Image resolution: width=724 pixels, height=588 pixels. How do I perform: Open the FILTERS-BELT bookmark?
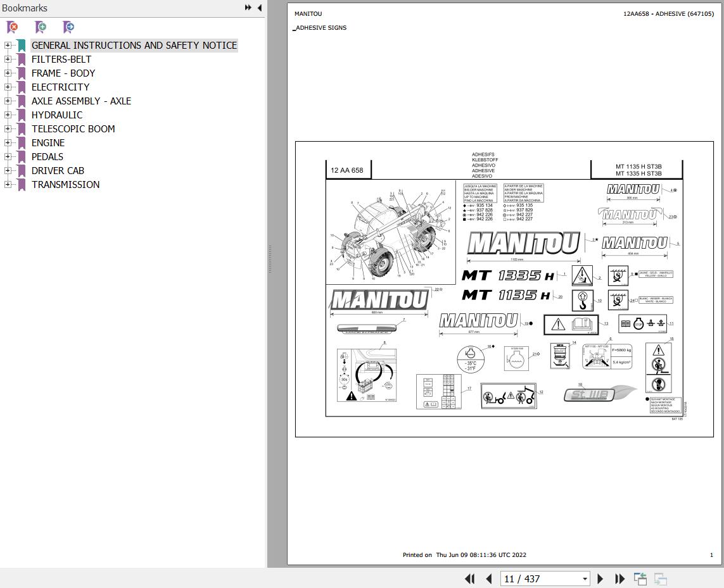point(61,59)
